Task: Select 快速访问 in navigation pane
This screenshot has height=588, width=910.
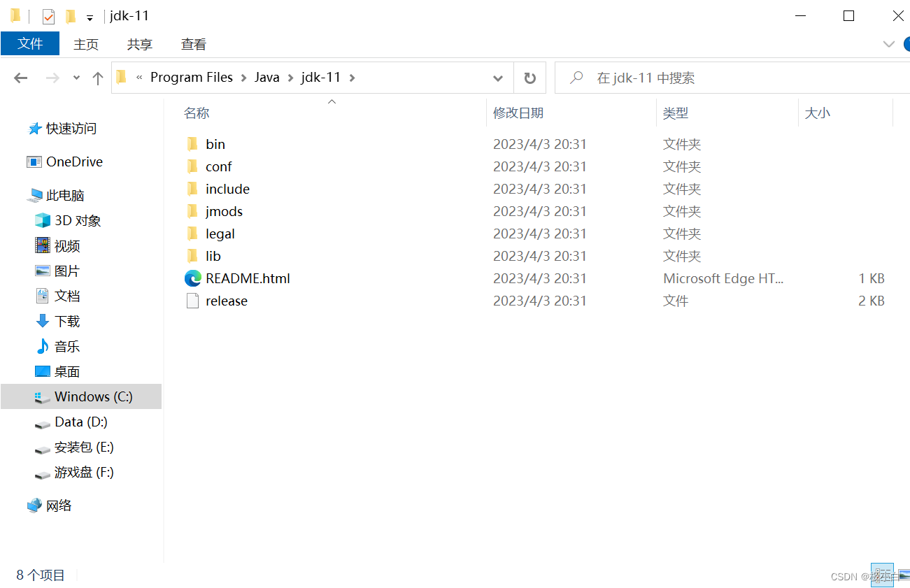Action: pyautogui.click(x=71, y=129)
